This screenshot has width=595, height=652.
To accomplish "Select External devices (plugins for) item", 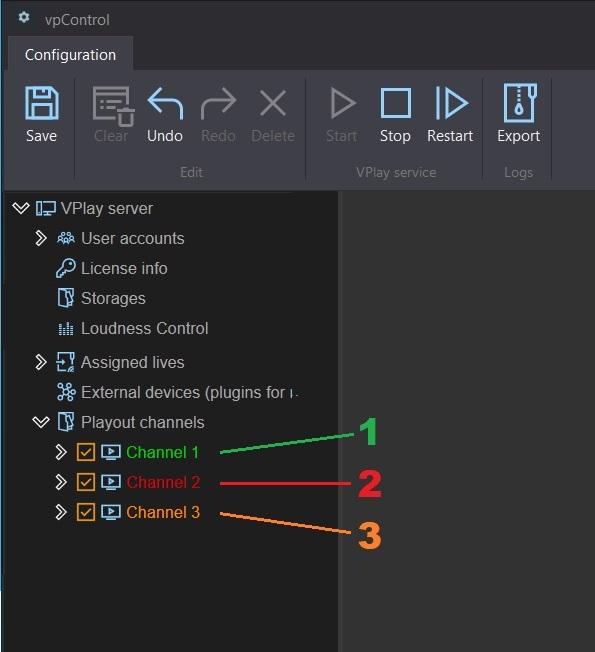I will point(189,393).
